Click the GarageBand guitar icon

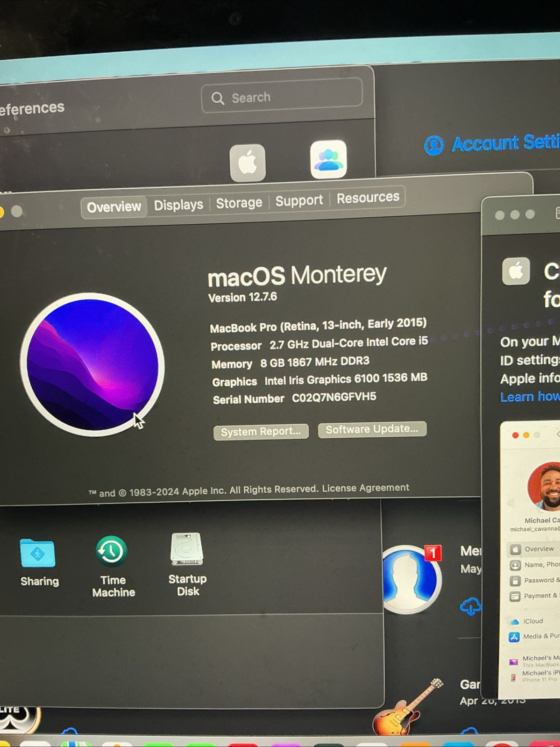[407, 708]
